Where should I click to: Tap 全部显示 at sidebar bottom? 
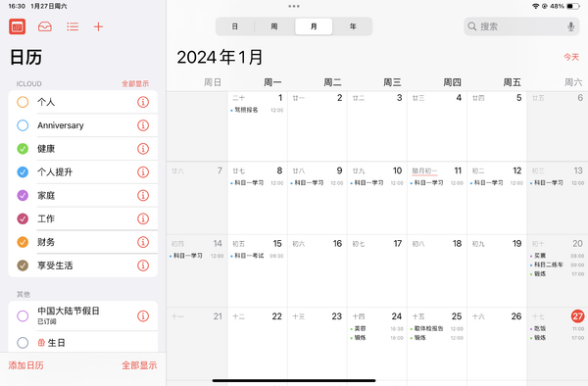click(x=139, y=365)
